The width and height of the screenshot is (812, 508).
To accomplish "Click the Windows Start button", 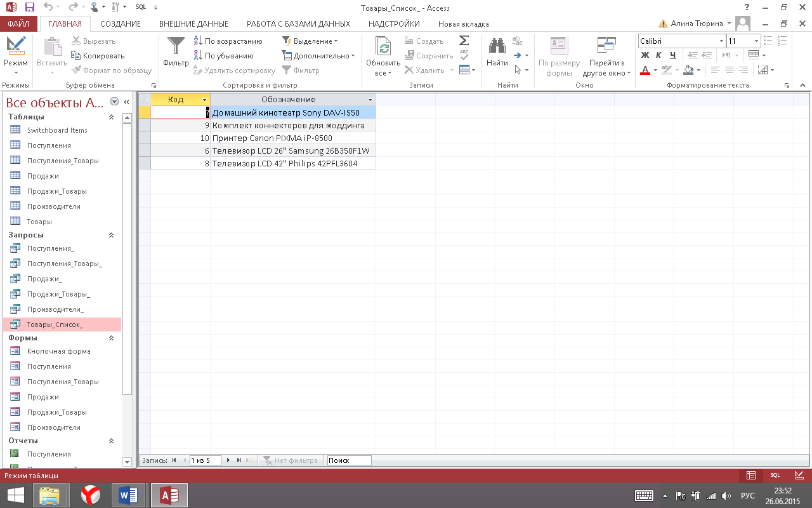I will (x=15, y=495).
